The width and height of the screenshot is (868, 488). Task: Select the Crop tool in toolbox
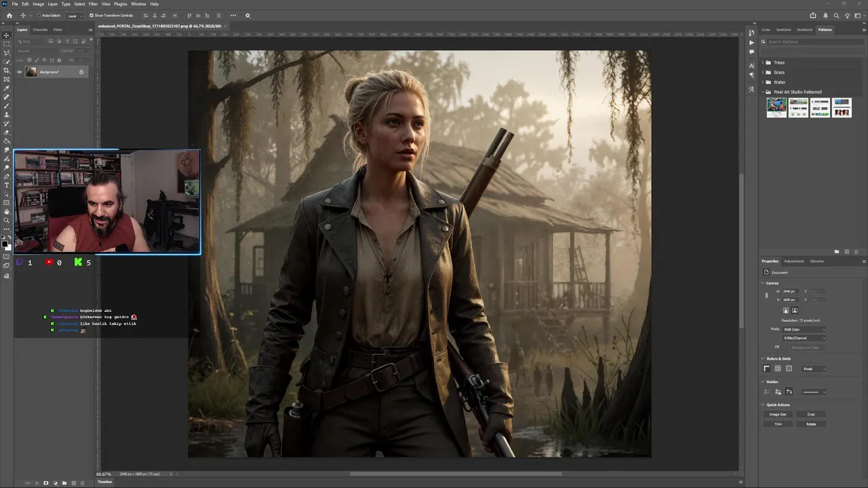[7, 70]
